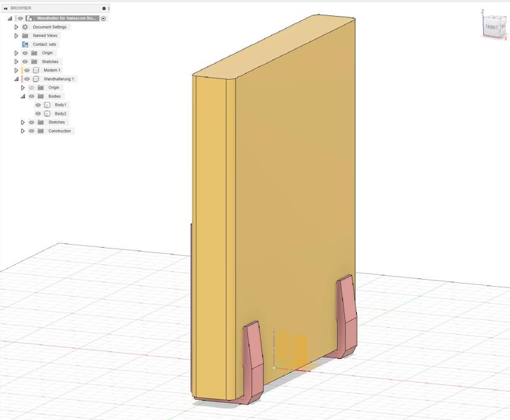Click the Sketches folder icon under Wandhalterung:1
510x420 pixels.
pyautogui.click(x=41, y=122)
